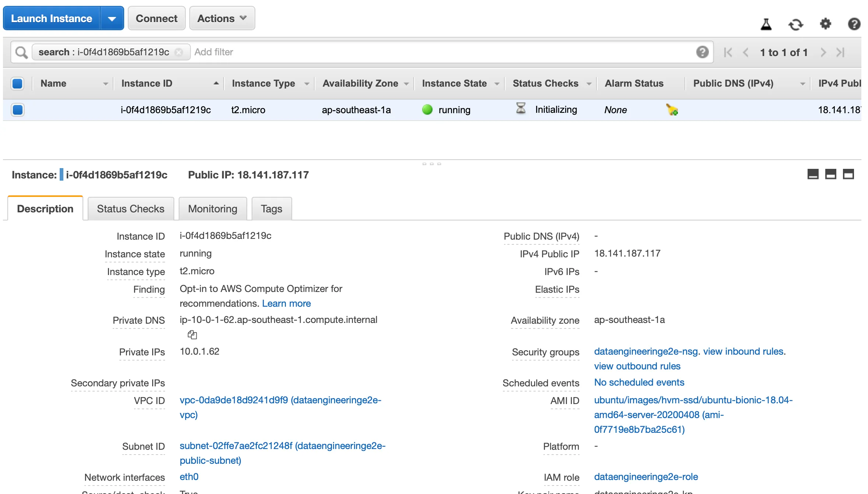Viewport: 868px width, 494px height.
Task: Click the Connect button
Action: pyautogui.click(x=157, y=18)
